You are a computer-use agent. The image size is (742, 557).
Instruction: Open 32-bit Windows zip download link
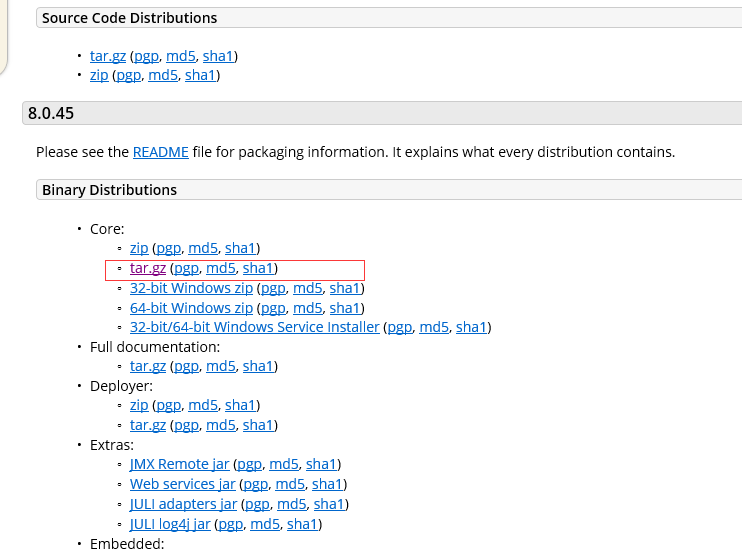coord(191,288)
